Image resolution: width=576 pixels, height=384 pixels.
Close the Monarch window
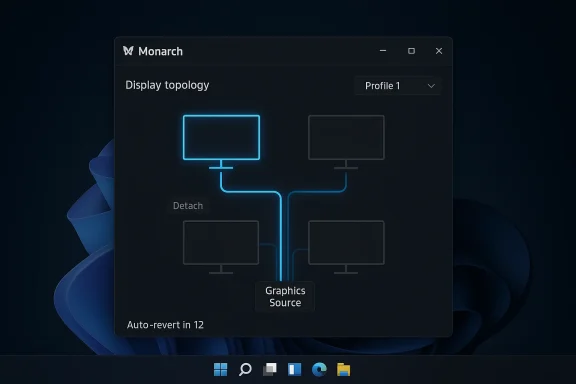439,51
